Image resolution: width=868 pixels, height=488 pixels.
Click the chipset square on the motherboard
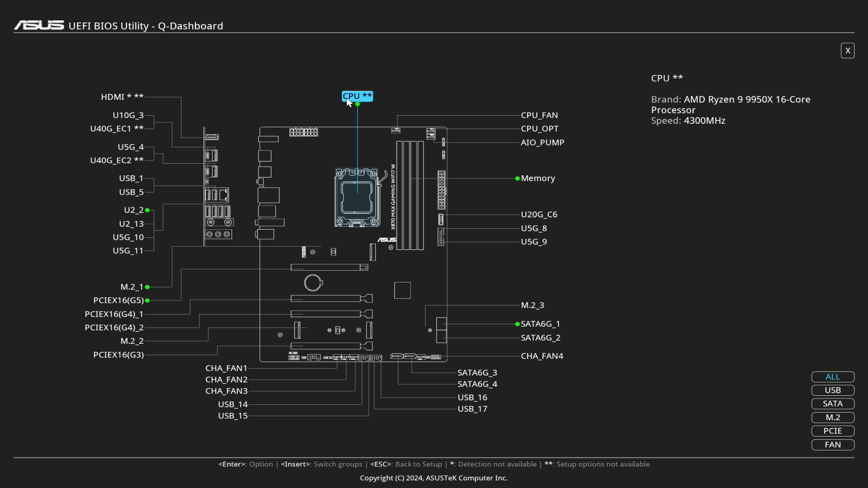402,290
